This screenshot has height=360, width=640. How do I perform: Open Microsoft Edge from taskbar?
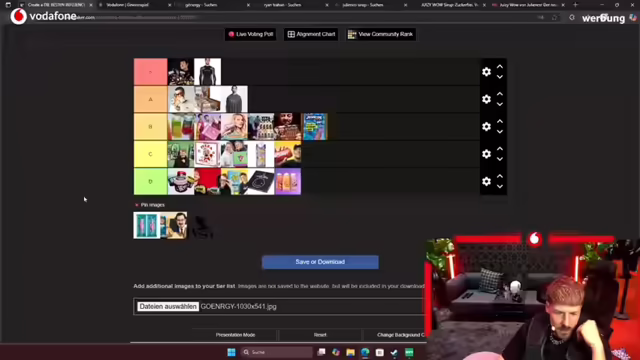[x=365, y=352]
